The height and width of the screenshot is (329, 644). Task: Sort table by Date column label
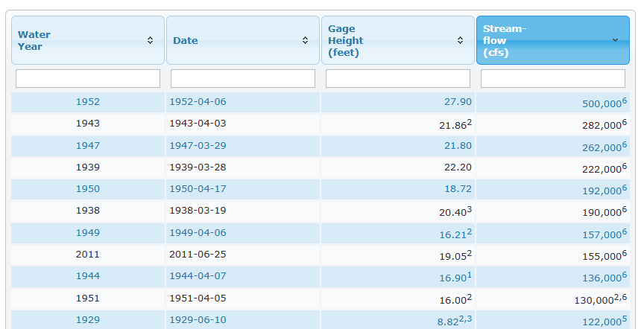[x=186, y=40]
